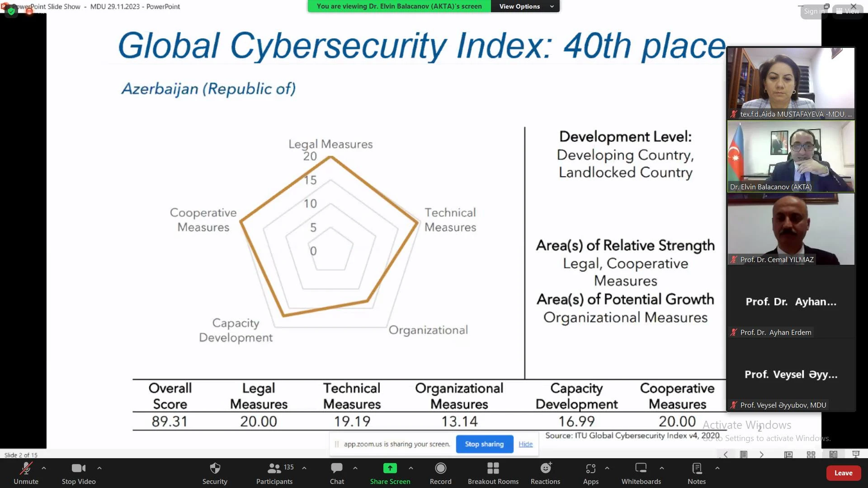This screenshot has width=868, height=488.
Task: Hide the screen sharing notification bar
Action: [525, 444]
